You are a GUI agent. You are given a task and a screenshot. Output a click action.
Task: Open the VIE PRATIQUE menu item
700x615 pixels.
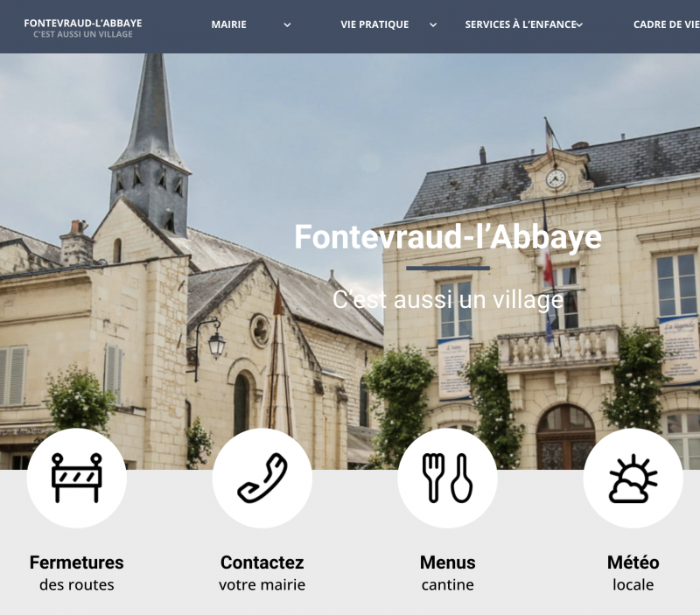(x=374, y=24)
